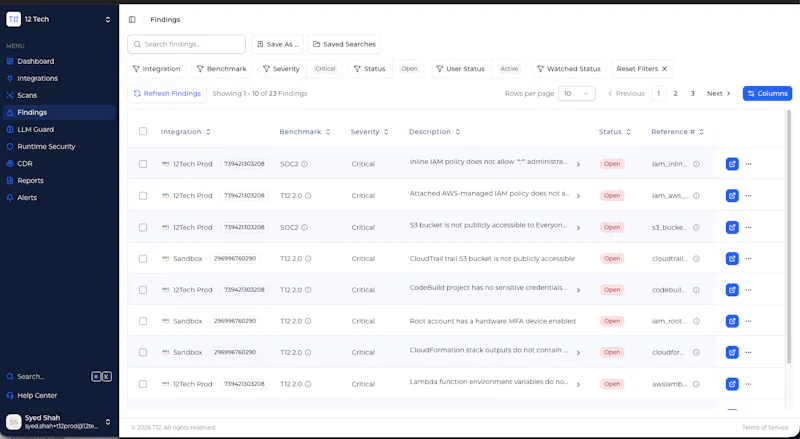Open CDR in the sidebar menu
This screenshot has width=800, height=439.
tap(24, 164)
